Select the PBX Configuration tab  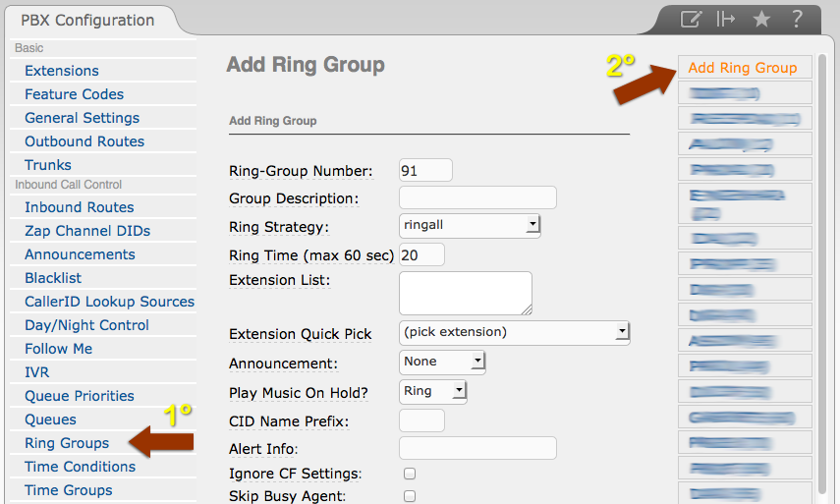click(87, 20)
